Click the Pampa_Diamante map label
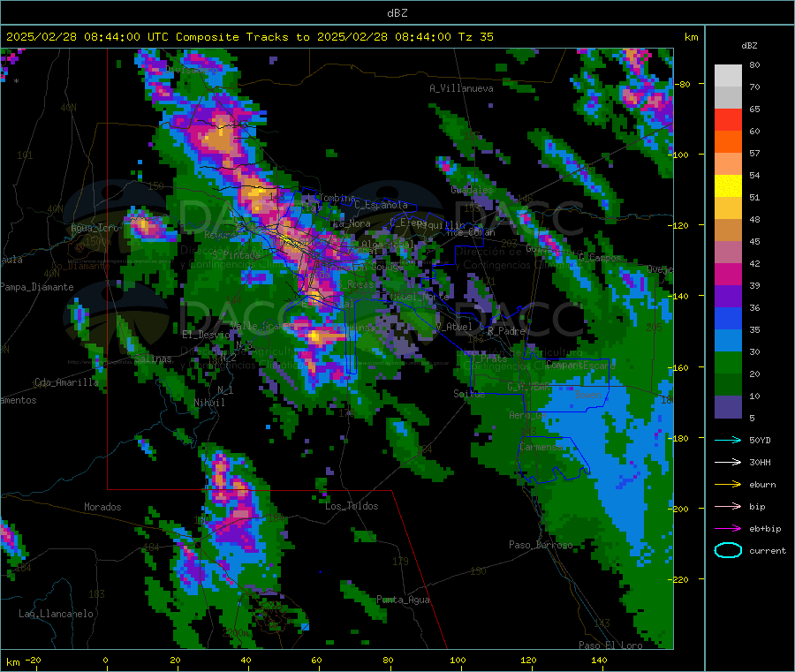 point(36,287)
